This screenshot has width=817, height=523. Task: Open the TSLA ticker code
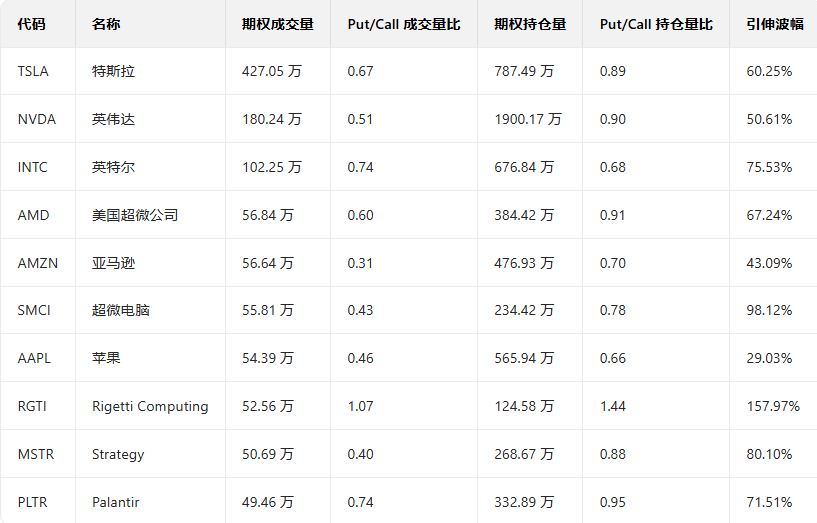pos(33,71)
